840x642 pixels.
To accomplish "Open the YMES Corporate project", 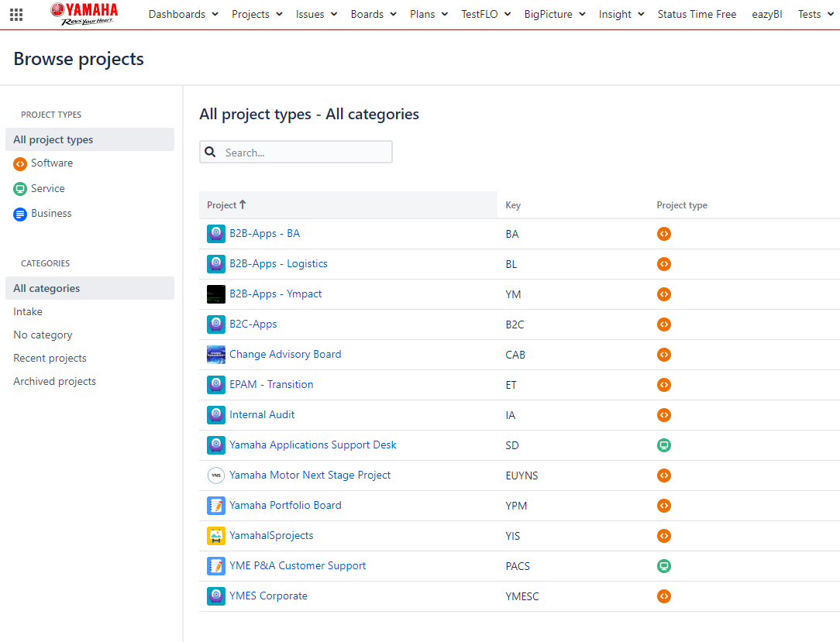I will [268, 596].
